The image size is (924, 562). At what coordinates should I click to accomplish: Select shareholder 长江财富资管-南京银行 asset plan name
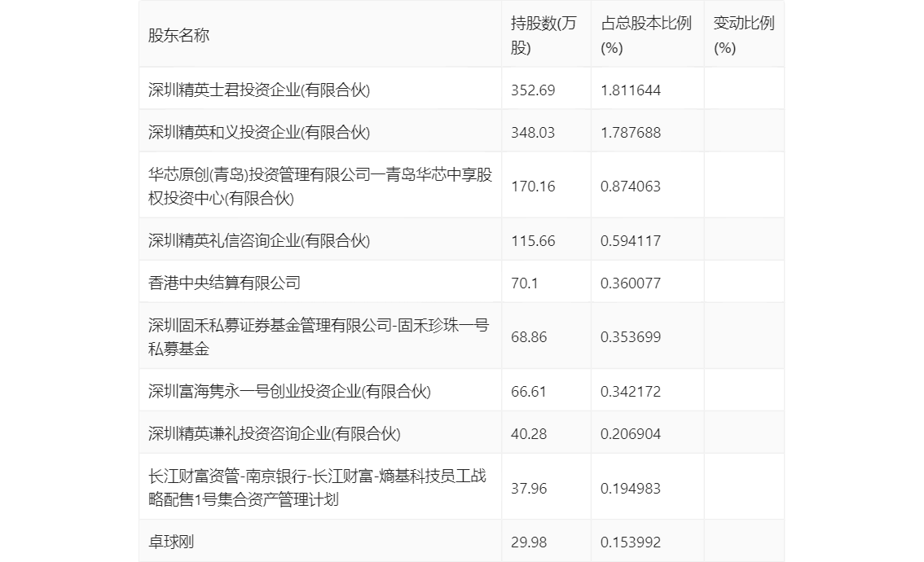pos(317,488)
